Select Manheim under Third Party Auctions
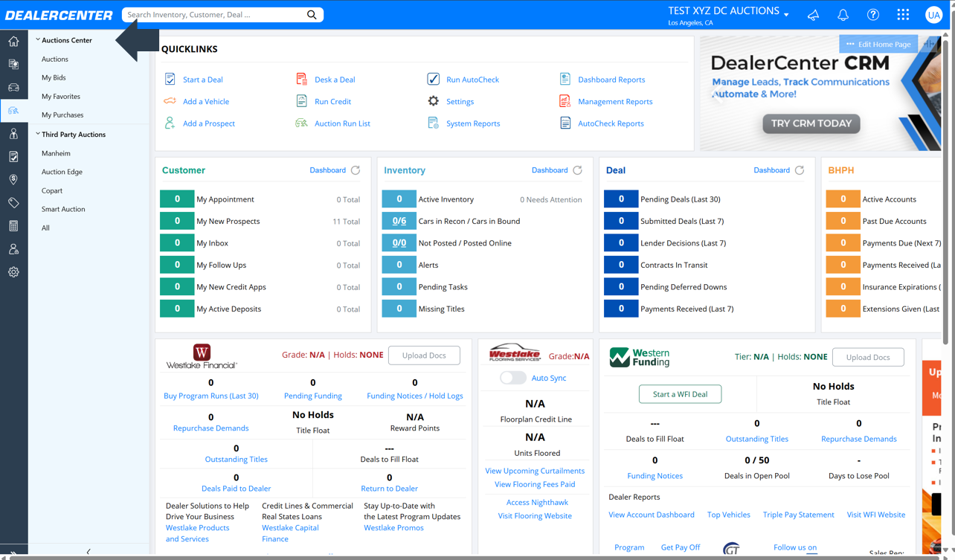The width and height of the screenshot is (955, 560). click(x=56, y=153)
